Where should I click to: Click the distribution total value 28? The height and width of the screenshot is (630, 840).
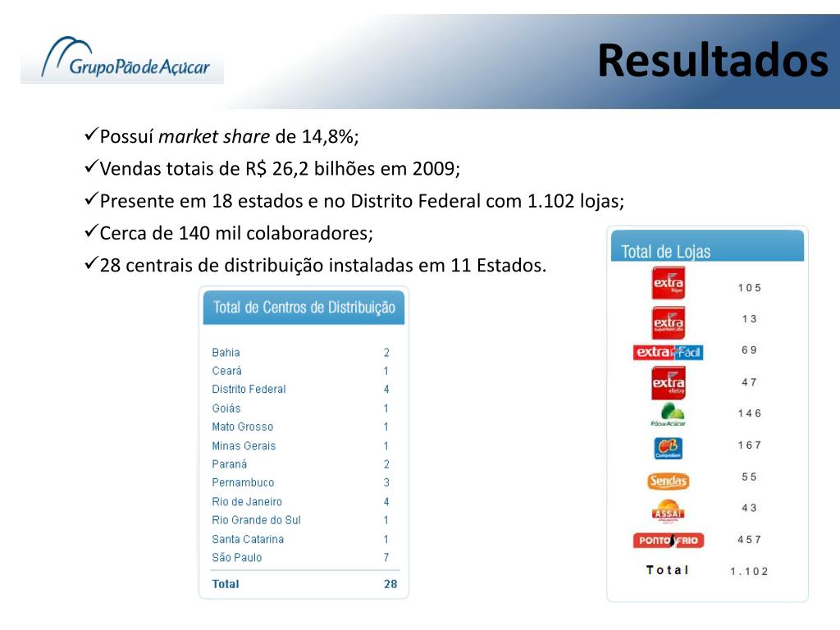tap(390, 584)
